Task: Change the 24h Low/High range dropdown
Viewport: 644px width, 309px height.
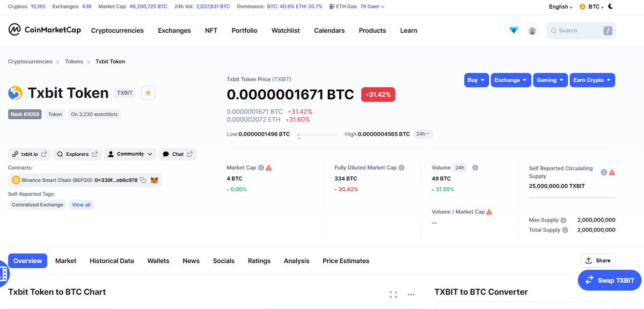Action: click(423, 134)
